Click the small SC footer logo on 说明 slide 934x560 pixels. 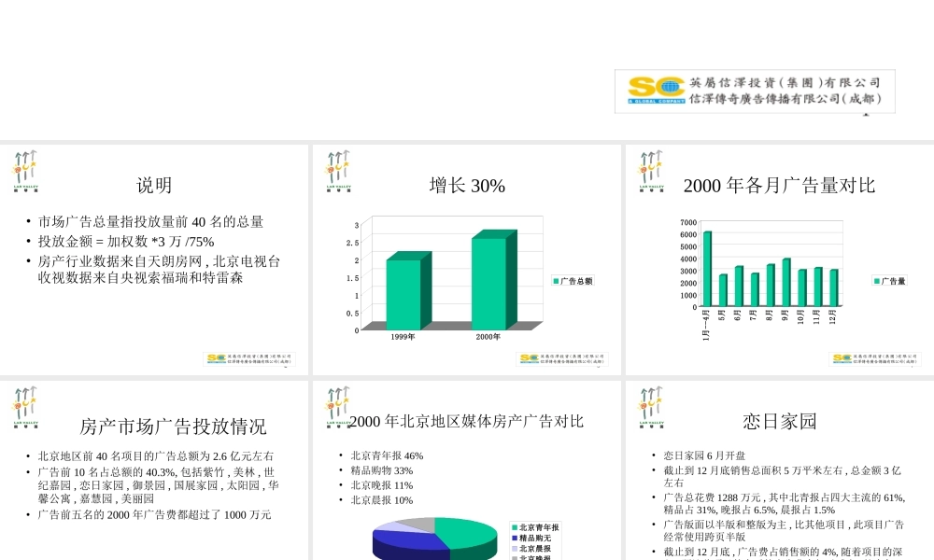pos(249,358)
